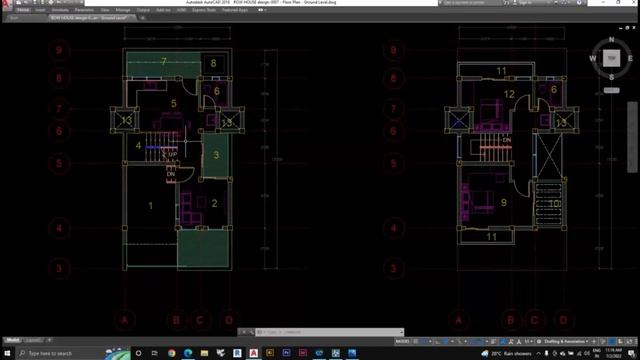640x360 pixels.
Task: Close the command line with X icon
Action: click(244, 332)
